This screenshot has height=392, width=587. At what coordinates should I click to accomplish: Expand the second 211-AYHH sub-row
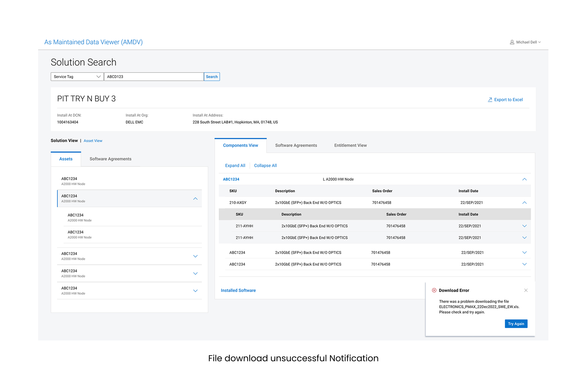525,238
